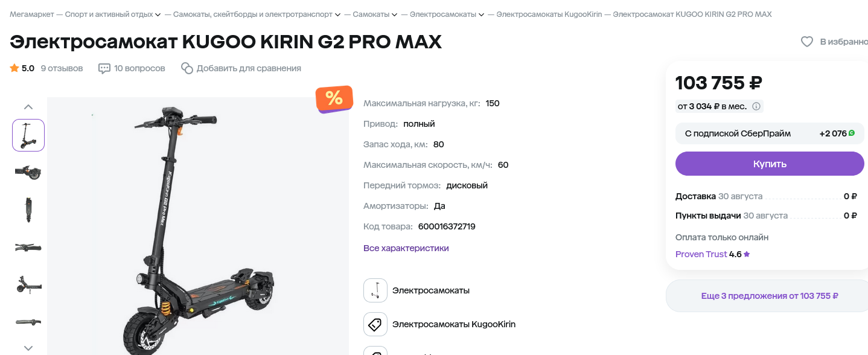
Task: Go to the Мегамаркет breadcrumb home link
Action: pyautogui.click(x=32, y=14)
